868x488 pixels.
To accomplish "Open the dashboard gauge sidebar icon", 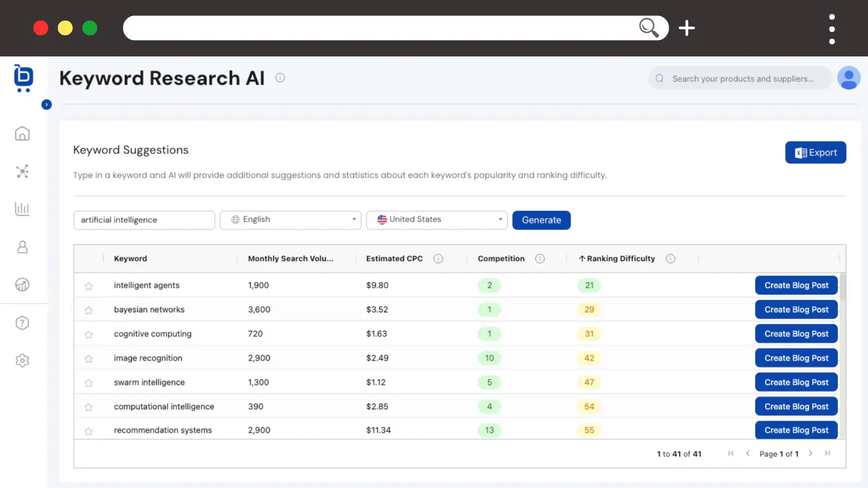I will tap(22, 285).
